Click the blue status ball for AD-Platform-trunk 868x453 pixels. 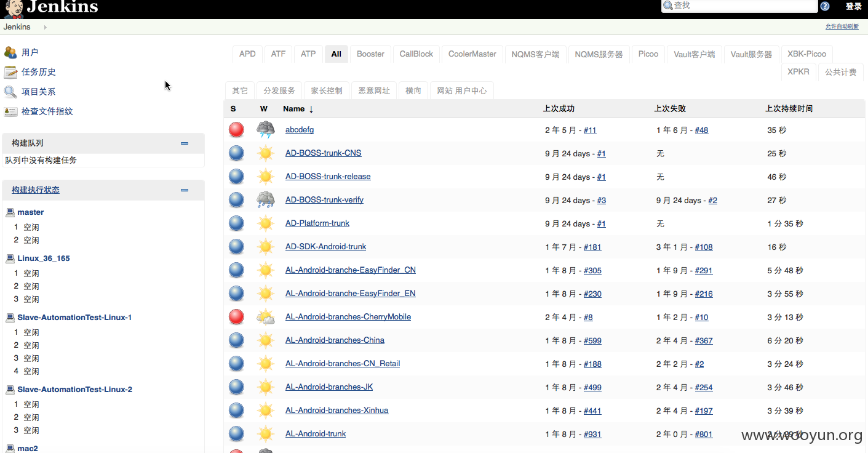(236, 223)
